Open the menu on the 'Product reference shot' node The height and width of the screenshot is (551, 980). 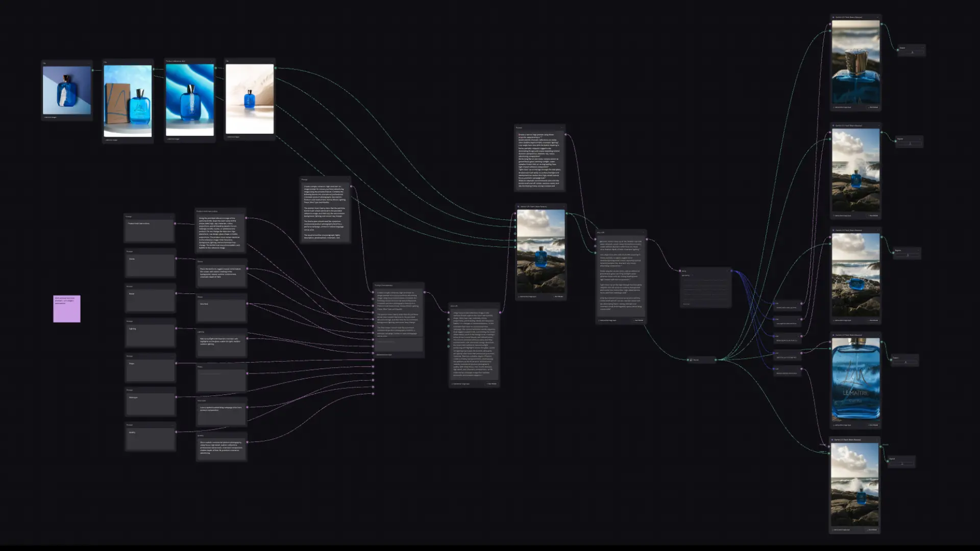coord(212,61)
